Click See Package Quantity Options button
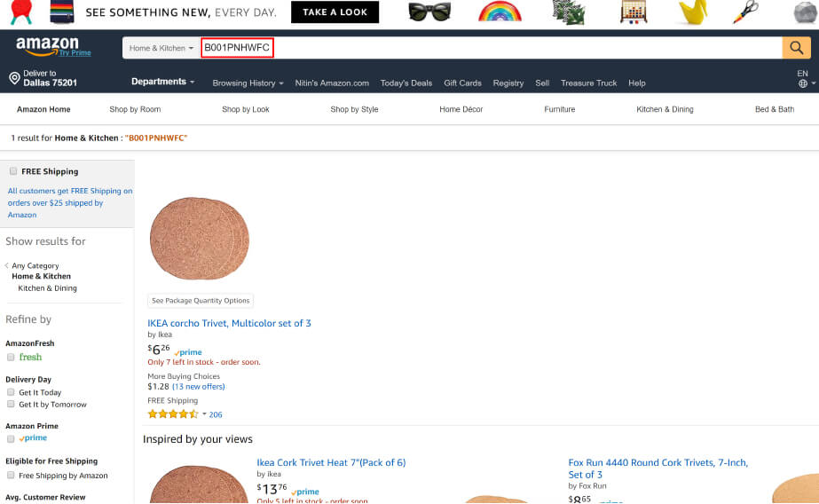The image size is (819, 504). [x=201, y=301]
